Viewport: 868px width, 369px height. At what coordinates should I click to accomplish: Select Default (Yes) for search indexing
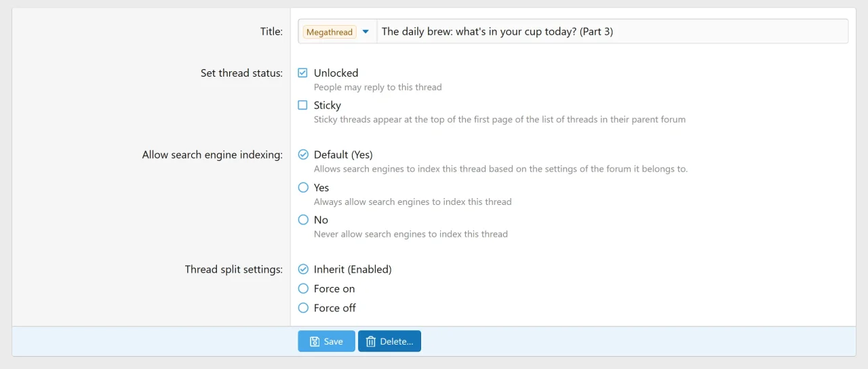click(x=303, y=155)
